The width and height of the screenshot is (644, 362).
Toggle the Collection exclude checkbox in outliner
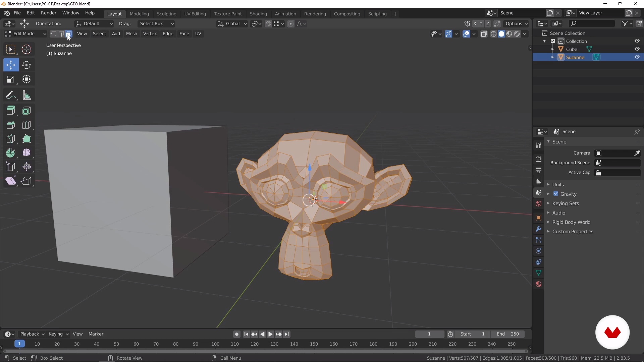(x=553, y=41)
